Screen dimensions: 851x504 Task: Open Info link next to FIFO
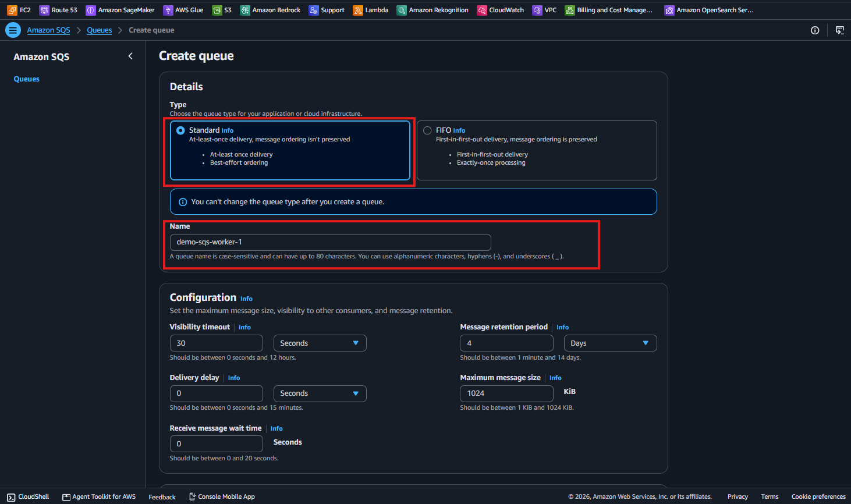[x=459, y=131]
